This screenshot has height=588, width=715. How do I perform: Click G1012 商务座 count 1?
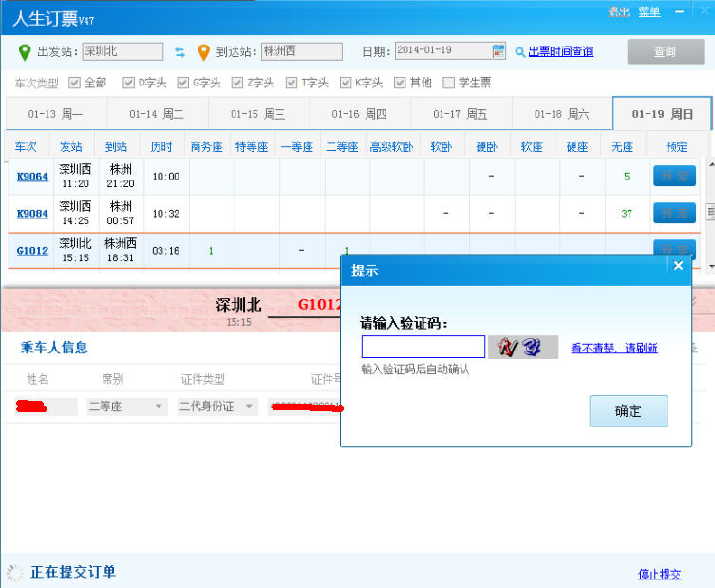coord(211,251)
